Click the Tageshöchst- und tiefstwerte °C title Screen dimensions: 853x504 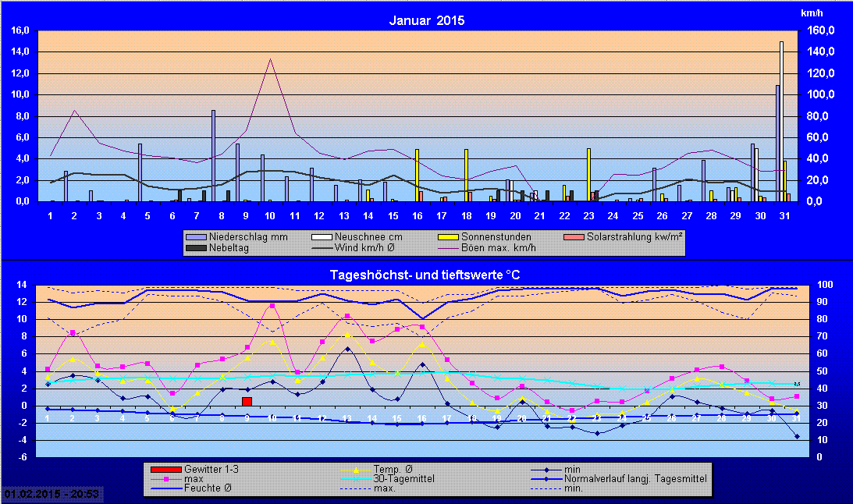pos(426,275)
